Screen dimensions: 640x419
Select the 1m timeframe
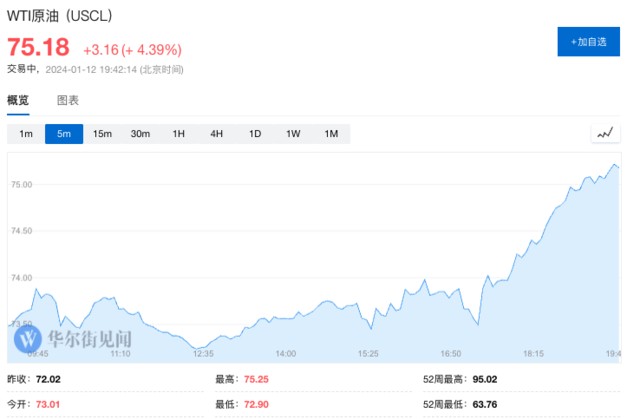click(x=26, y=134)
